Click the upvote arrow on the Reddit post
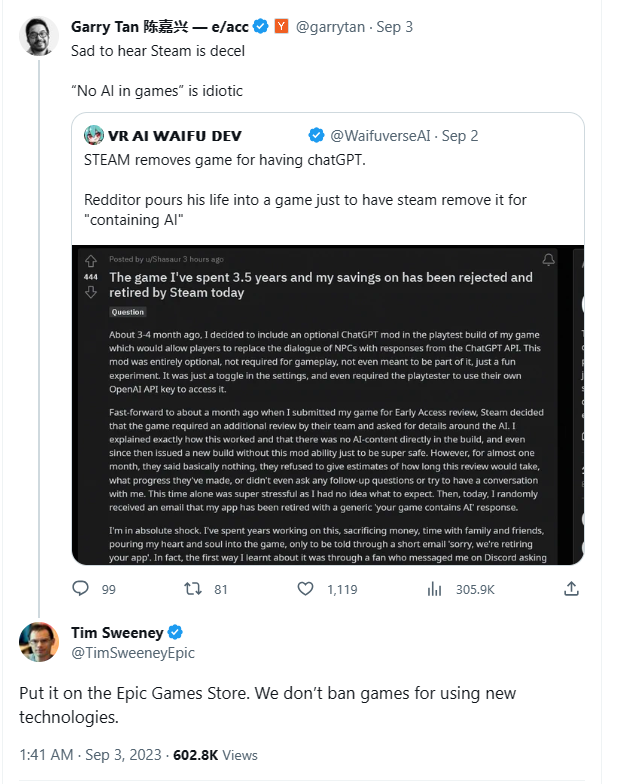 coord(91,262)
